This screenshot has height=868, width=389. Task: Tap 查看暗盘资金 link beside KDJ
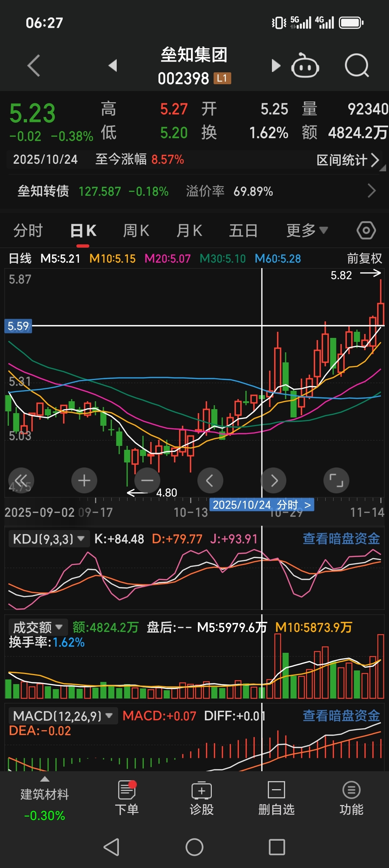tap(341, 539)
